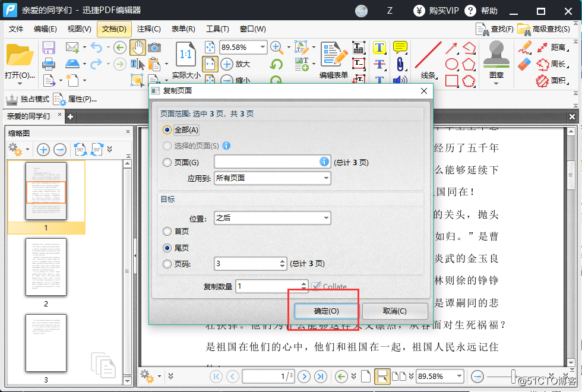Click the 复制数量 stepper up arrow
The image size is (582, 392).
coord(303,283)
